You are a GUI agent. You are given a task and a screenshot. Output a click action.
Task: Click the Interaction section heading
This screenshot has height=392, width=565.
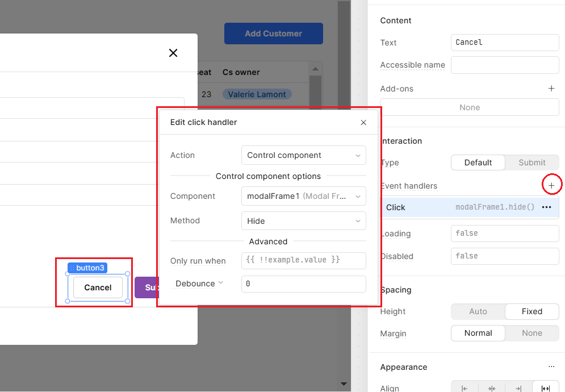pyautogui.click(x=402, y=141)
